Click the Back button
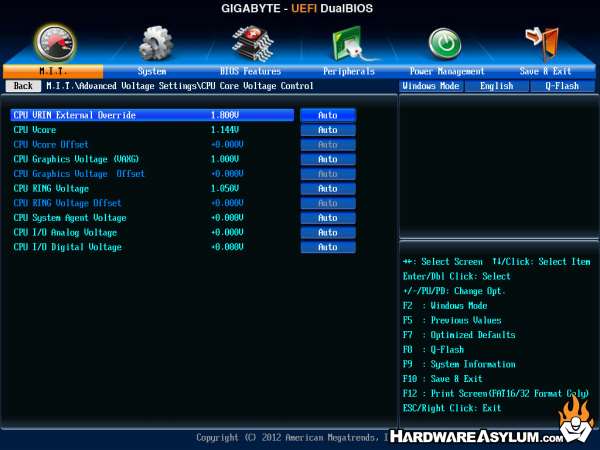The width and height of the screenshot is (600, 450). tap(23, 86)
